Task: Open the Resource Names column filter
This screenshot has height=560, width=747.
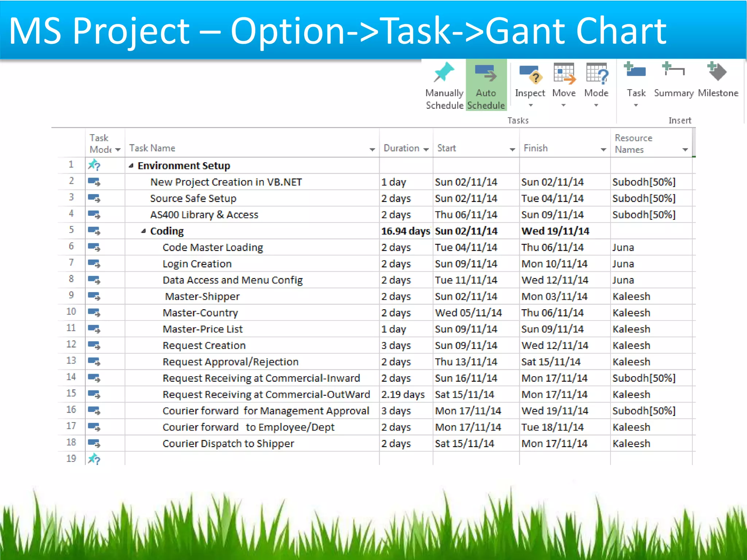Action: [685, 149]
